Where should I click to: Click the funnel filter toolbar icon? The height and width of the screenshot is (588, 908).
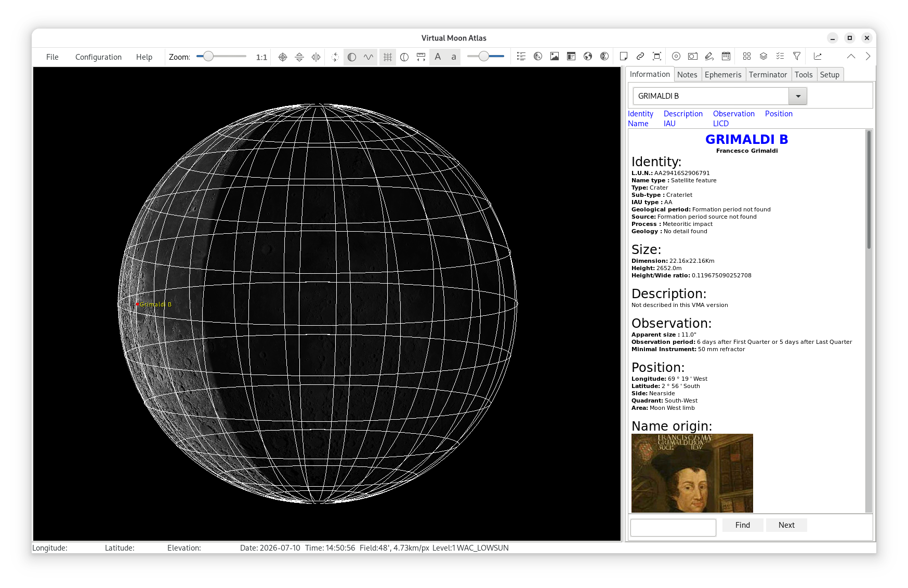(x=797, y=56)
